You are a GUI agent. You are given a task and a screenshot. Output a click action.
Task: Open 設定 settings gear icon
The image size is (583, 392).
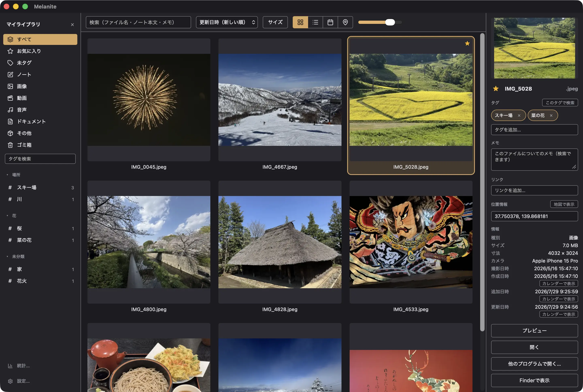click(x=10, y=381)
